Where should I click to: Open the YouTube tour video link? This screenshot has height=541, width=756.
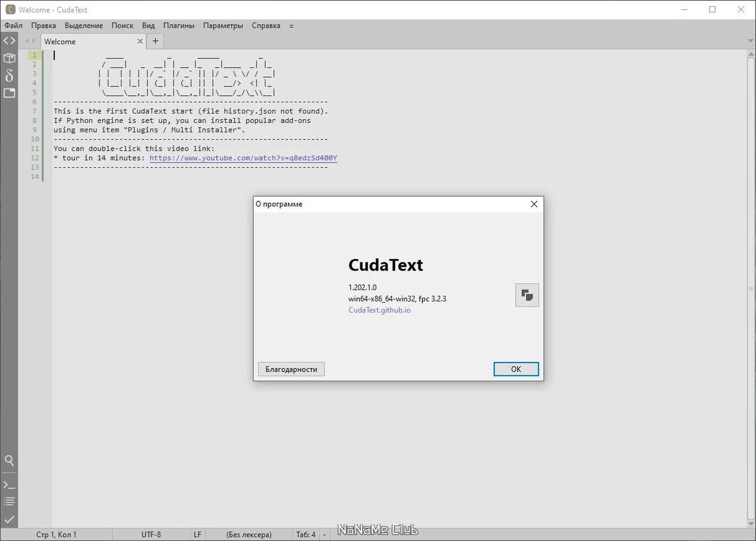[x=243, y=158]
